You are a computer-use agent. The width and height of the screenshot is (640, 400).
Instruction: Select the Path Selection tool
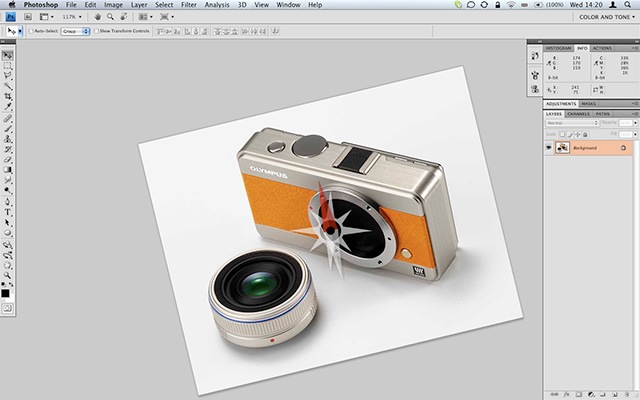[x=8, y=222]
